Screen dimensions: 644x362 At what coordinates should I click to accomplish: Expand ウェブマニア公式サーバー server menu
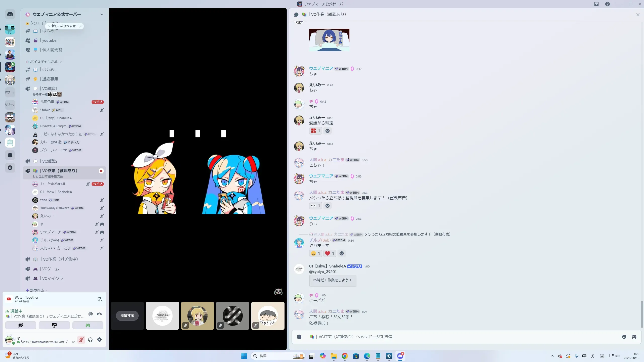point(102,14)
